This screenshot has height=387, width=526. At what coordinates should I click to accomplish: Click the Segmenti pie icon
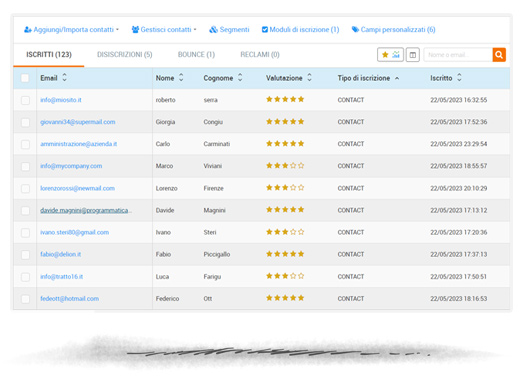213,30
